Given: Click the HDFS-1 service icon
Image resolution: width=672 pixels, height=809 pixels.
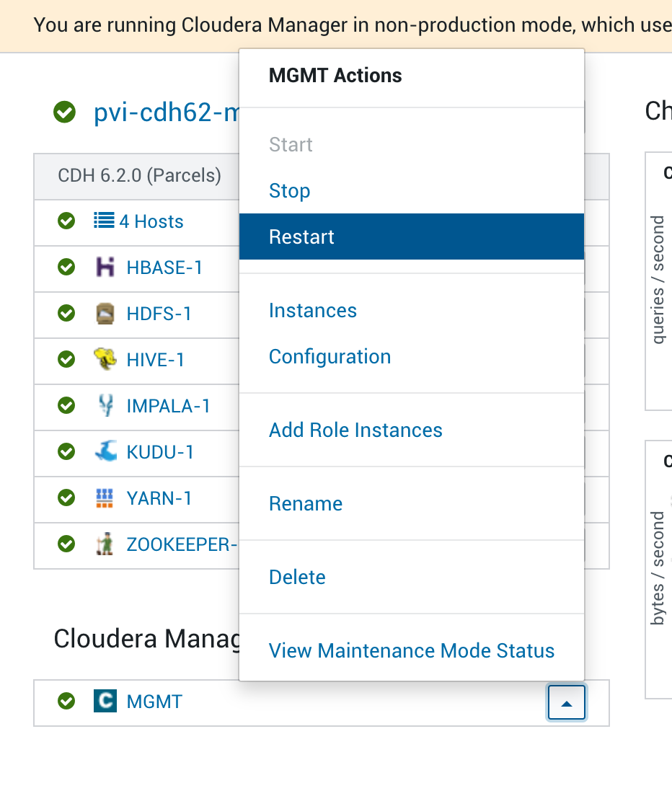Looking at the screenshot, I should (x=105, y=314).
